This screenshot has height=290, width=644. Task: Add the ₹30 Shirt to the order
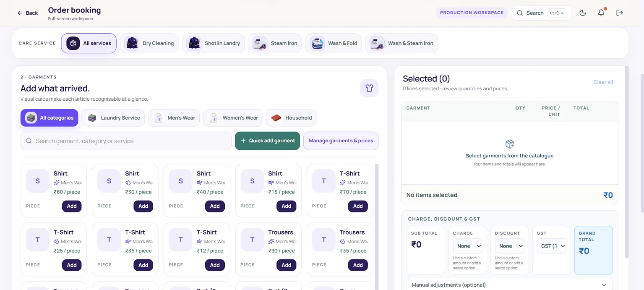(143, 206)
